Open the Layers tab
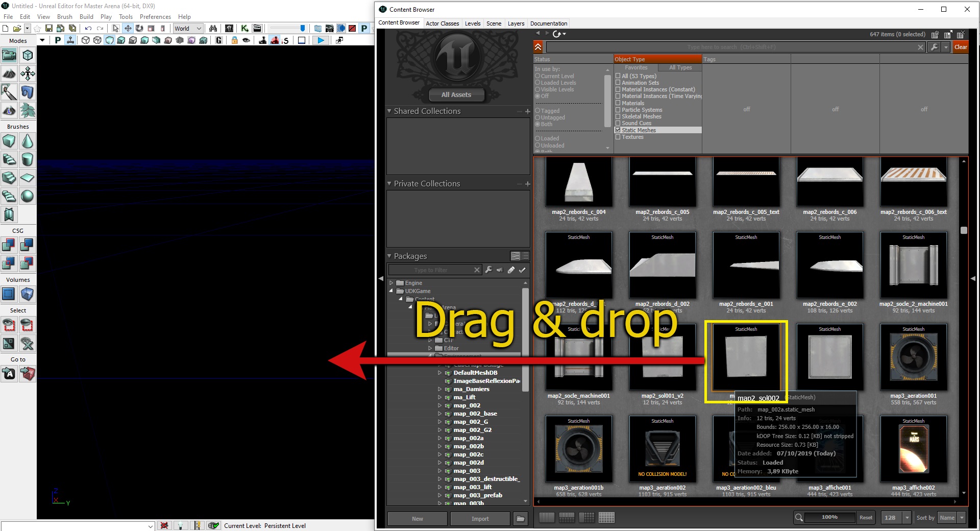The width and height of the screenshot is (980, 531). [516, 23]
